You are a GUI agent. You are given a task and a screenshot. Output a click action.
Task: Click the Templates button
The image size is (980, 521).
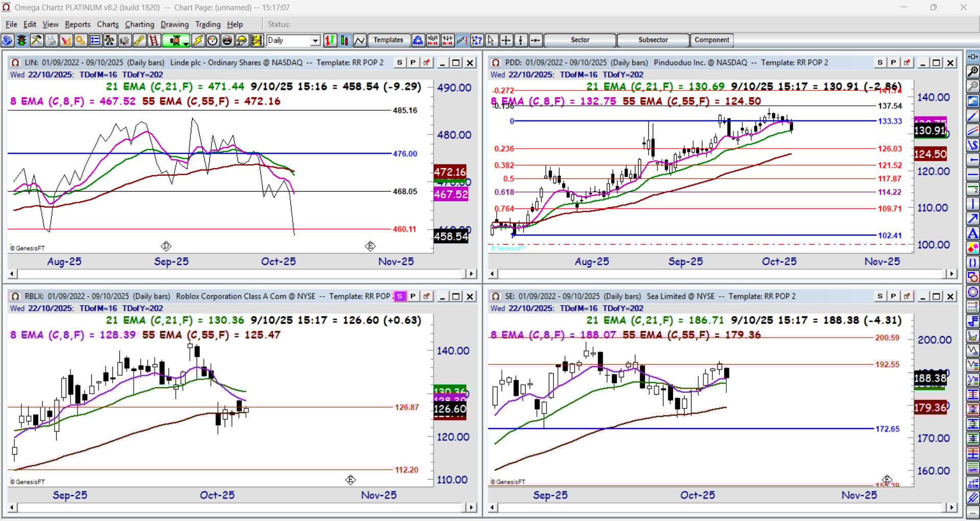pyautogui.click(x=388, y=40)
